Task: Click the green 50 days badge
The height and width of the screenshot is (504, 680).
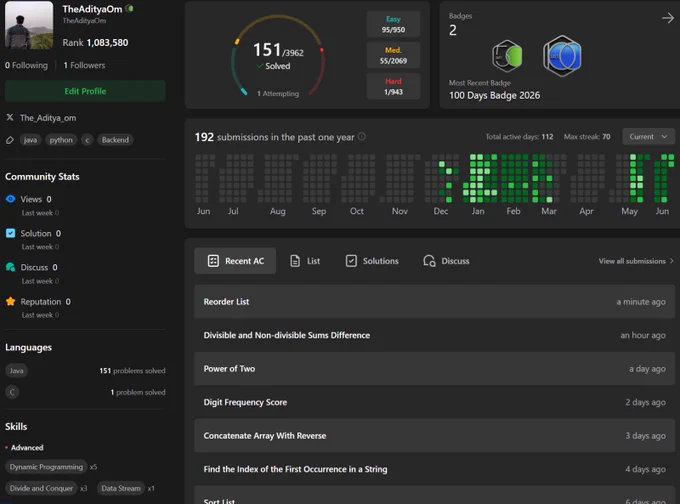Action: tap(507, 56)
